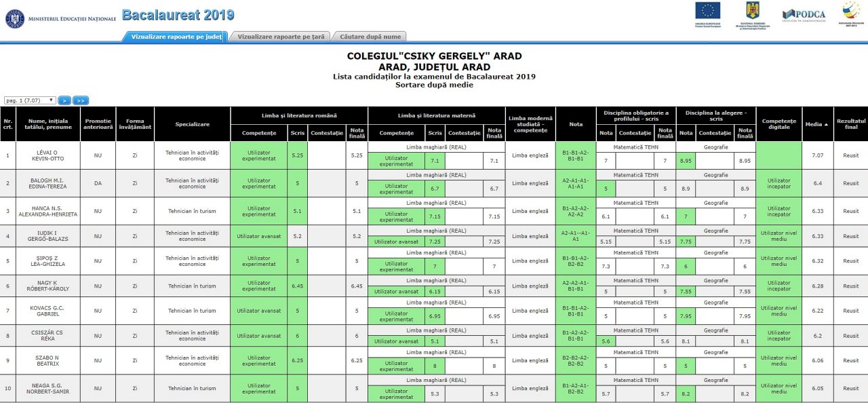This screenshot has width=868, height=403.
Task: Click the media value 6.4 for Balogh
Action: point(817,183)
